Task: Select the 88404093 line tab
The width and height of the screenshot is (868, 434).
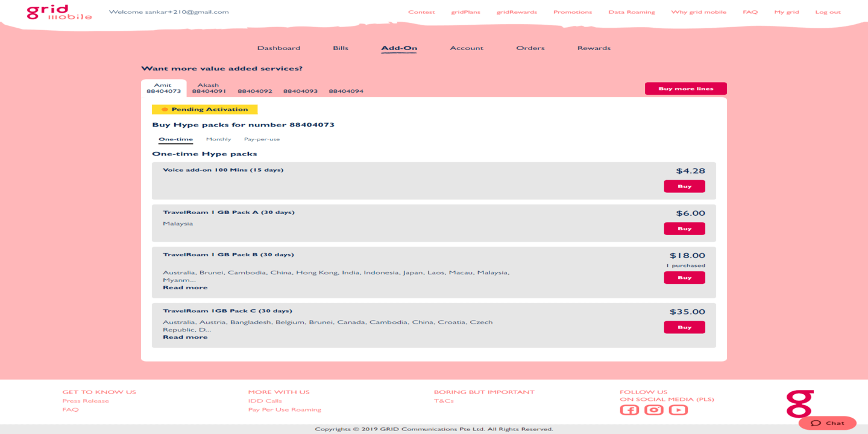Action: click(300, 91)
